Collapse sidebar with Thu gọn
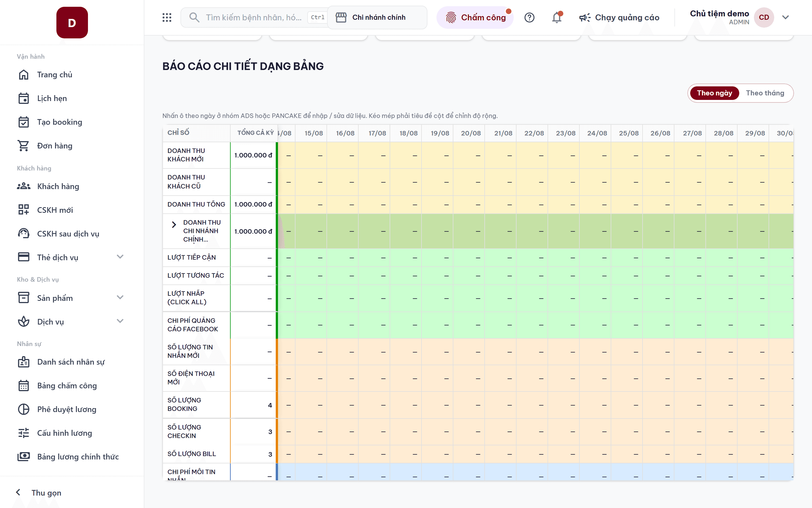This screenshot has height=508, width=812. click(39, 492)
